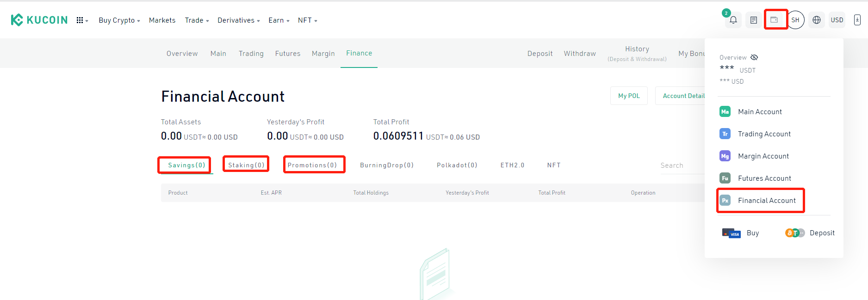Select the Promotions(0) tab
868x300 pixels.
(312, 165)
